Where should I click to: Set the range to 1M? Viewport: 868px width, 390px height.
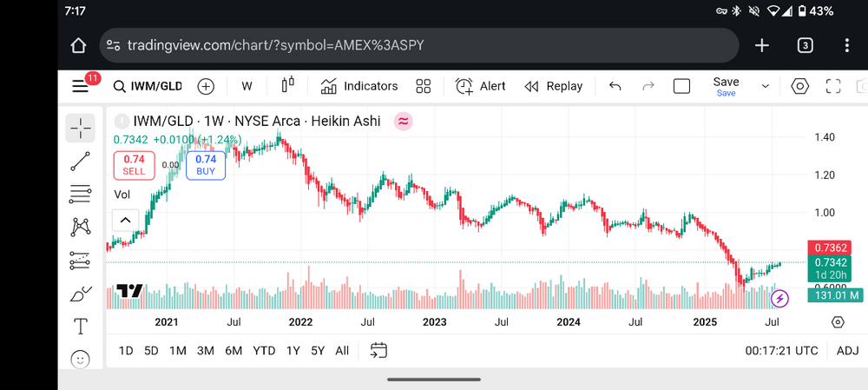pyautogui.click(x=178, y=351)
